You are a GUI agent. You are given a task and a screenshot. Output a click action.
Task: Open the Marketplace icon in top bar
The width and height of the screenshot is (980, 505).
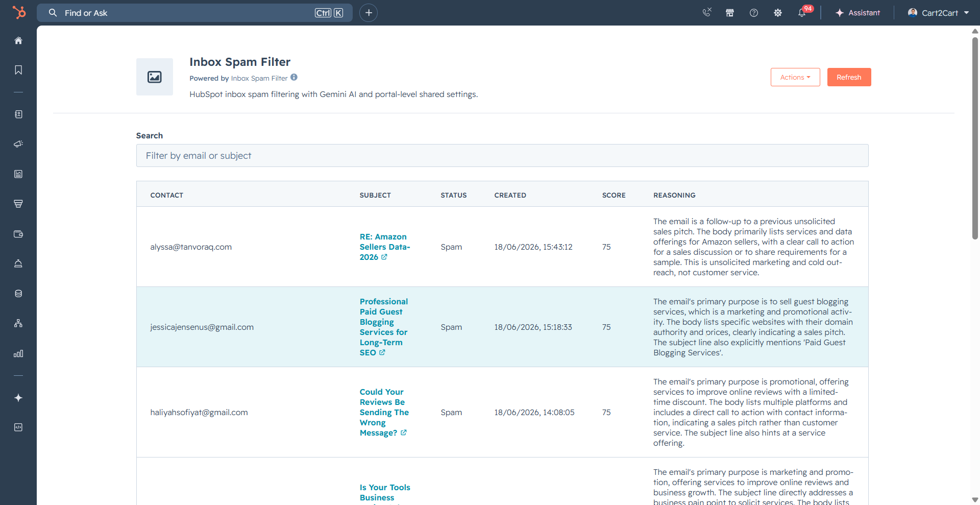tap(730, 13)
